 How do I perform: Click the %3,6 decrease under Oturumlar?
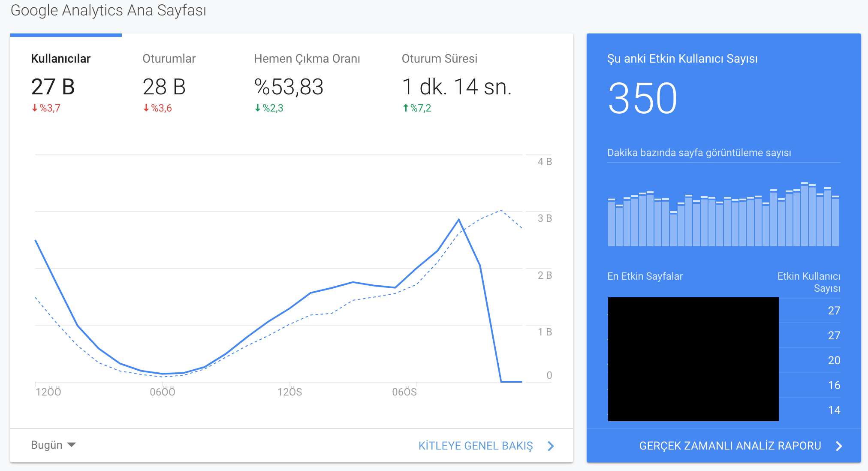pyautogui.click(x=157, y=108)
